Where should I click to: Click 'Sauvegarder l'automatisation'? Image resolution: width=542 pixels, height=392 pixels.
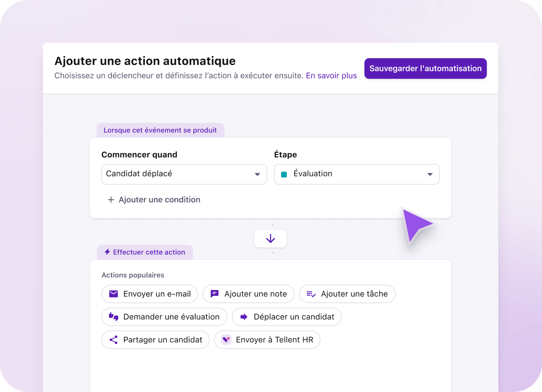pyautogui.click(x=425, y=69)
